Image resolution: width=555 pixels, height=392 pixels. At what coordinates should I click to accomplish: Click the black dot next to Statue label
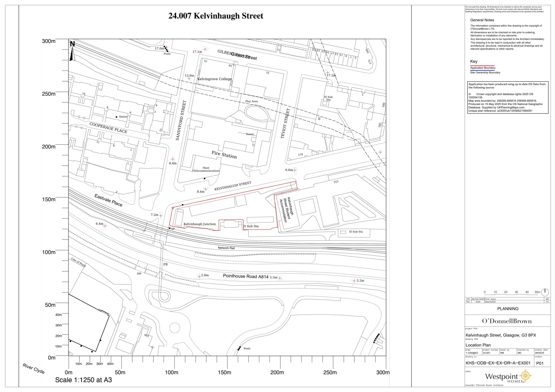click(x=117, y=117)
